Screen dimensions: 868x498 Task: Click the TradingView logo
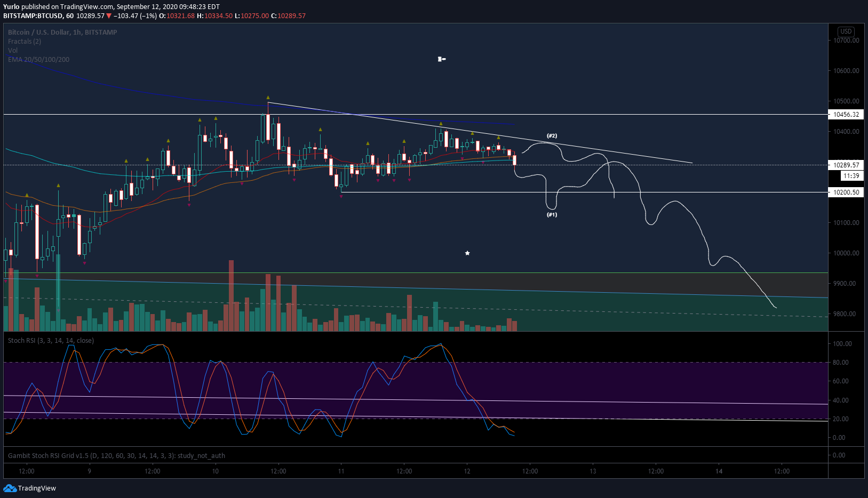click(x=30, y=488)
